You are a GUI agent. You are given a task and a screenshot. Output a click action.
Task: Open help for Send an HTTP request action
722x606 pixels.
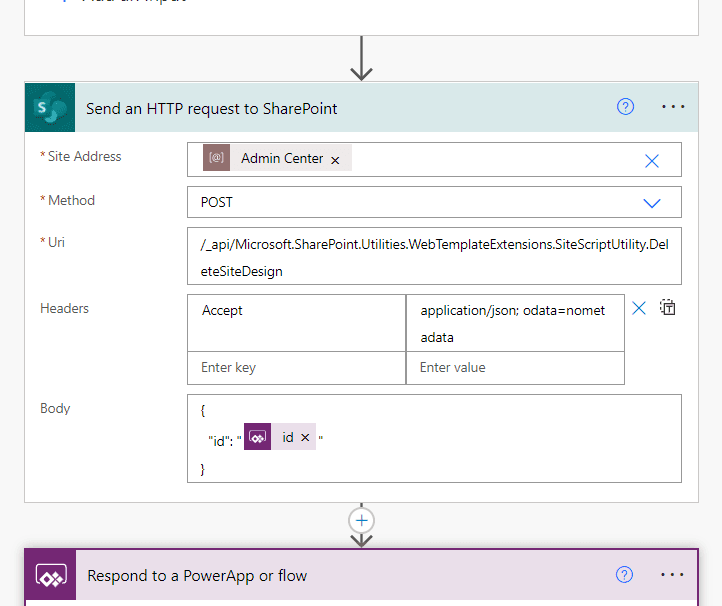click(625, 107)
